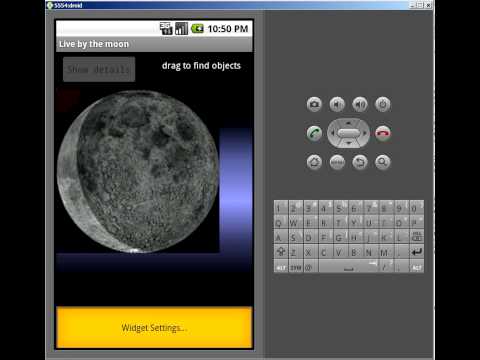Click the emulator power button
Viewport: 480px width, 360px height.
point(383,105)
